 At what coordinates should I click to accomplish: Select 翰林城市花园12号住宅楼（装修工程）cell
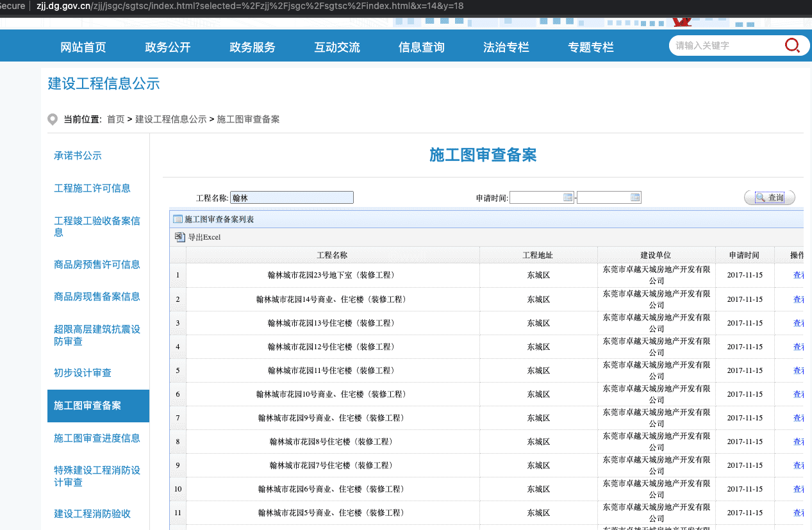click(331, 347)
